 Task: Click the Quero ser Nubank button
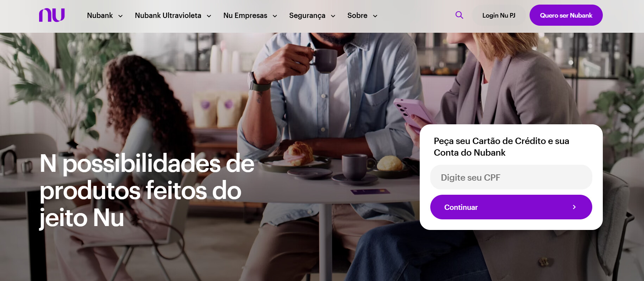(x=566, y=15)
